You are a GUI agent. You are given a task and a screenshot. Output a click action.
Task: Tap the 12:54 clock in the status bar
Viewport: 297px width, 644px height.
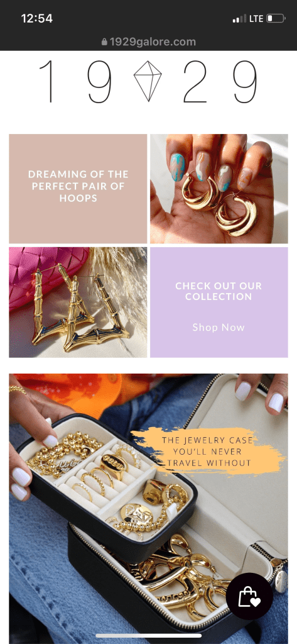pos(36,18)
